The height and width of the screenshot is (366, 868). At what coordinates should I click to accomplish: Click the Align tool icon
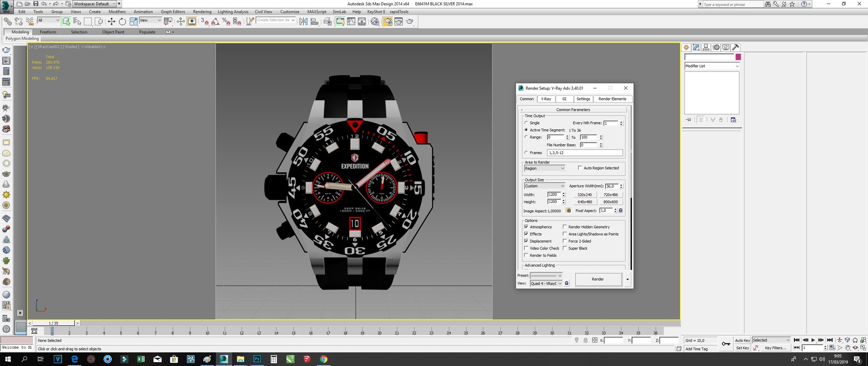pyautogui.click(x=314, y=21)
